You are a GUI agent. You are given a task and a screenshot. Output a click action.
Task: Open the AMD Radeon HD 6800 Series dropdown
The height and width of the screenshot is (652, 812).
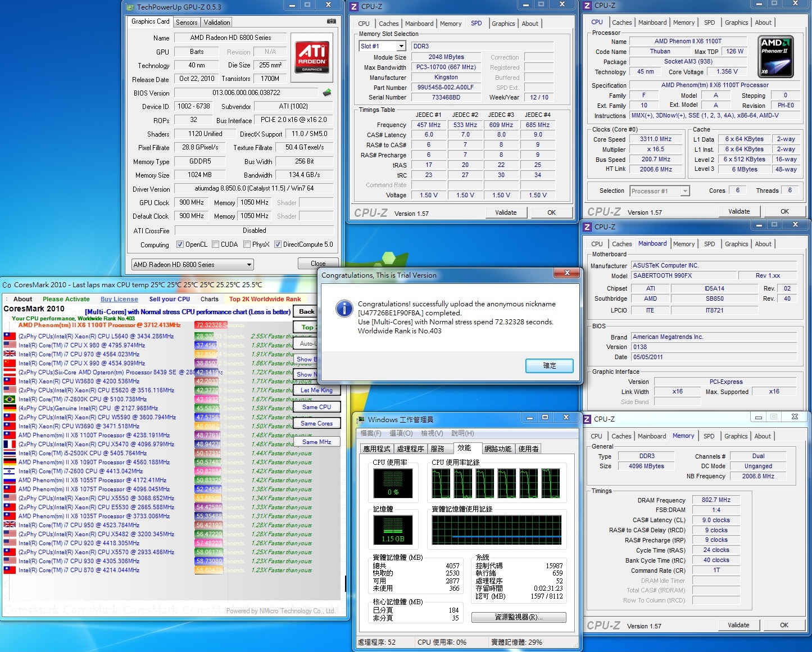click(x=192, y=265)
